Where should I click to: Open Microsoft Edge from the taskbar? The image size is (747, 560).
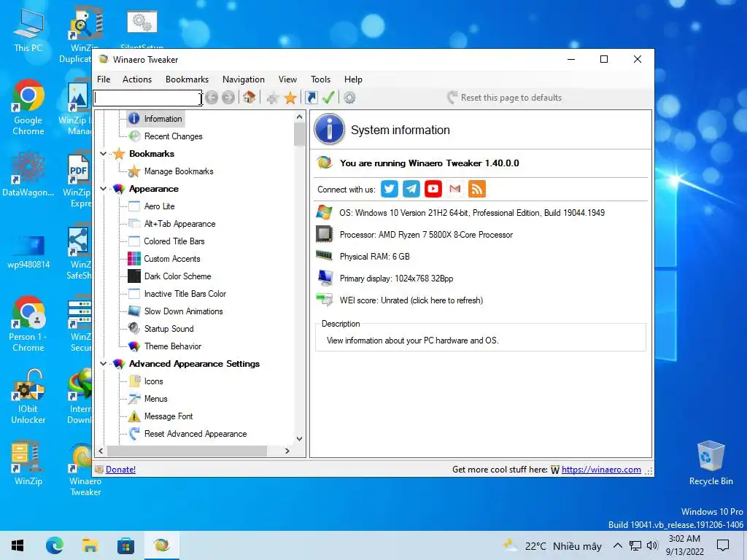(54, 545)
